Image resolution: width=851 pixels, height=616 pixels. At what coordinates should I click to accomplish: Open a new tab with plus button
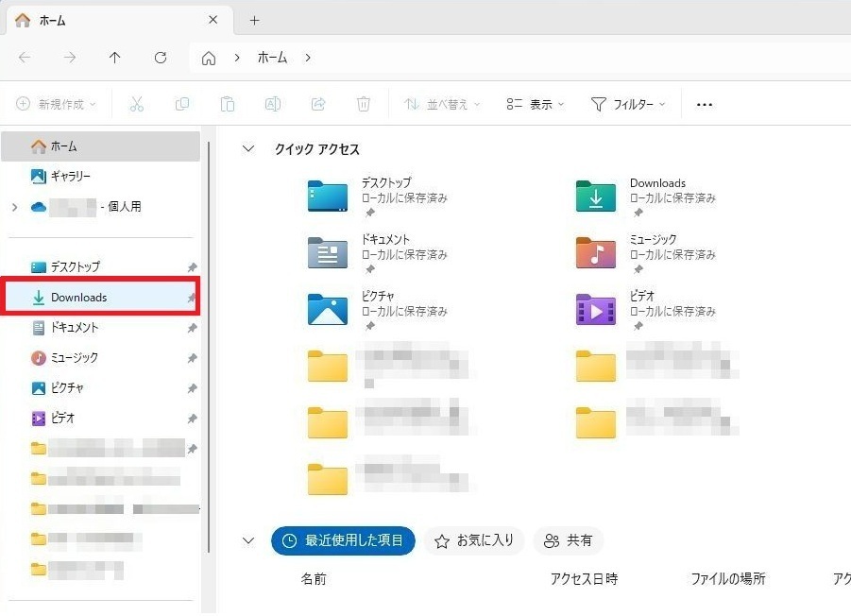click(254, 20)
